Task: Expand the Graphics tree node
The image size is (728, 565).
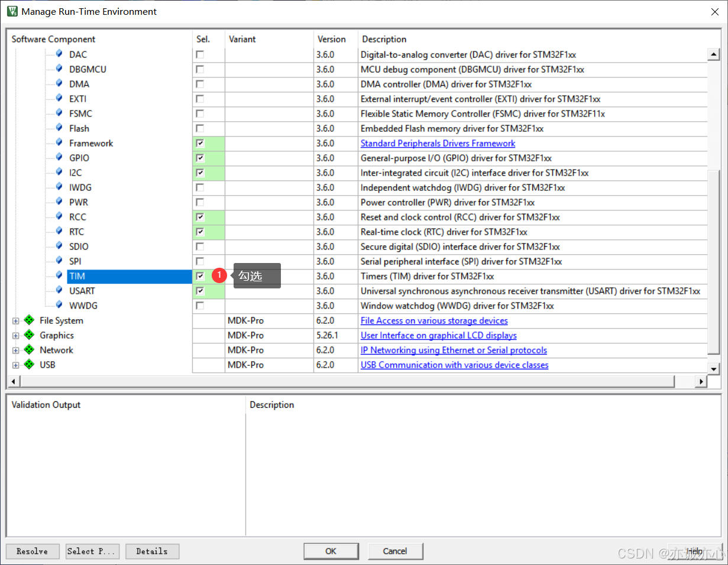Action: (15, 335)
